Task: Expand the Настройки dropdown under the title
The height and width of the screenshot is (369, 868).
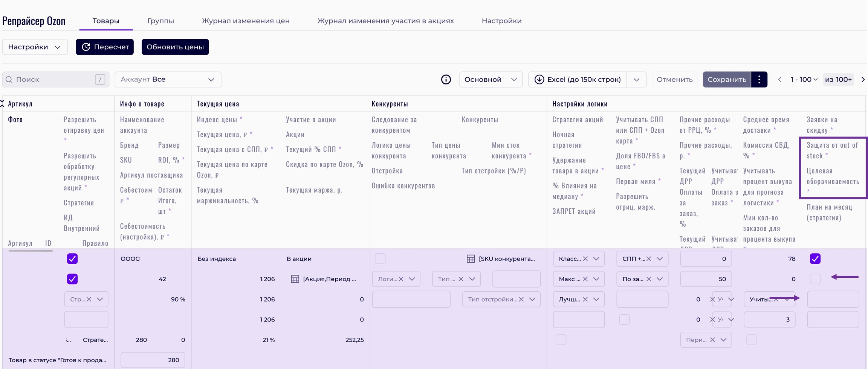Action: (35, 47)
